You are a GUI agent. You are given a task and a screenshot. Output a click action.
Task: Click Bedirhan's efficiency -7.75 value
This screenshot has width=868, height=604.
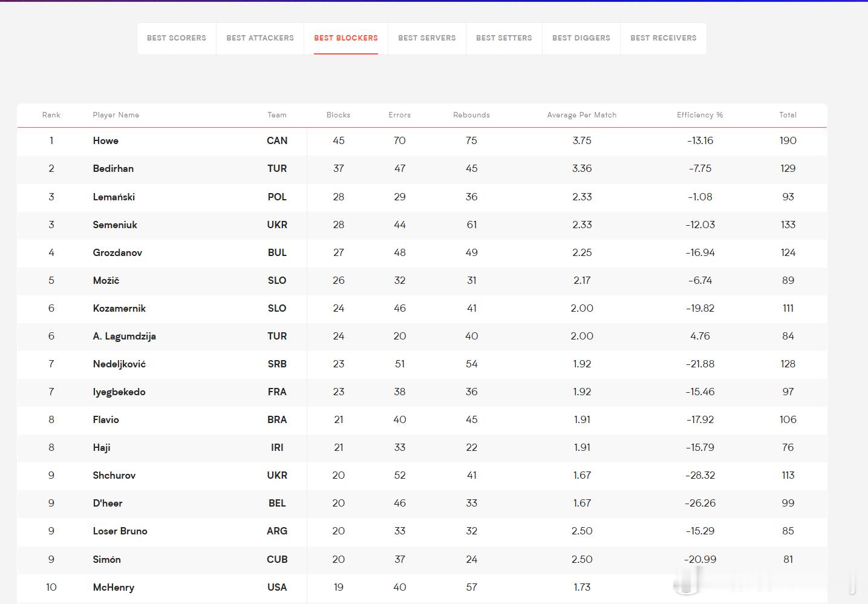pyautogui.click(x=700, y=169)
